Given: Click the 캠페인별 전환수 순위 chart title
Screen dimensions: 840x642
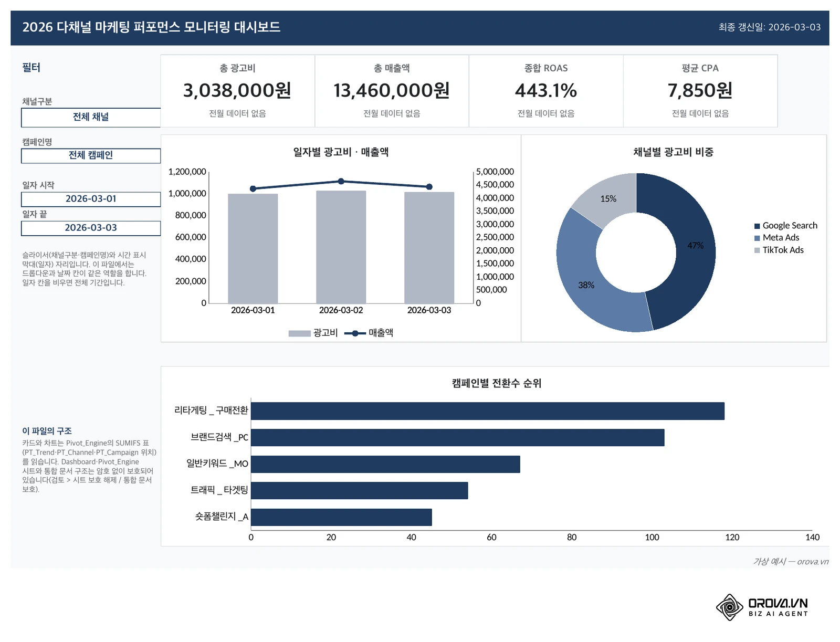Looking at the screenshot, I should pos(497,384).
